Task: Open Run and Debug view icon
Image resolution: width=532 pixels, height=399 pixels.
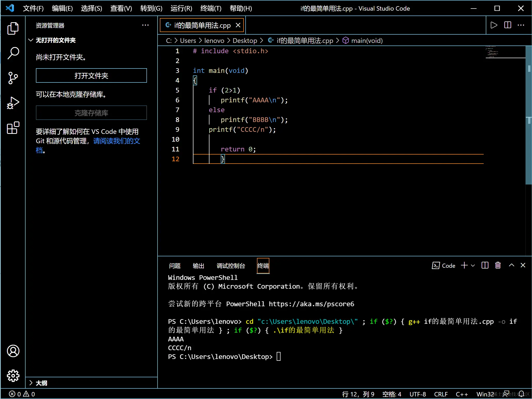Action: [x=13, y=103]
